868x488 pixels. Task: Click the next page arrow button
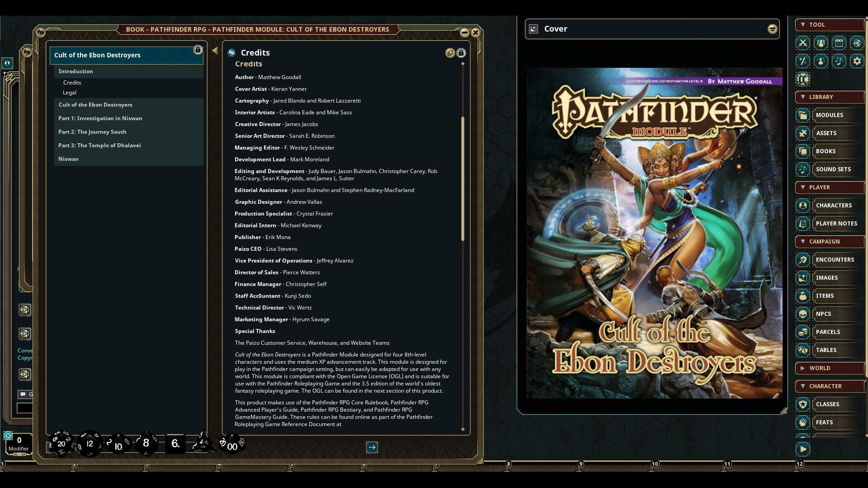pyautogui.click(x=372, y=447)
